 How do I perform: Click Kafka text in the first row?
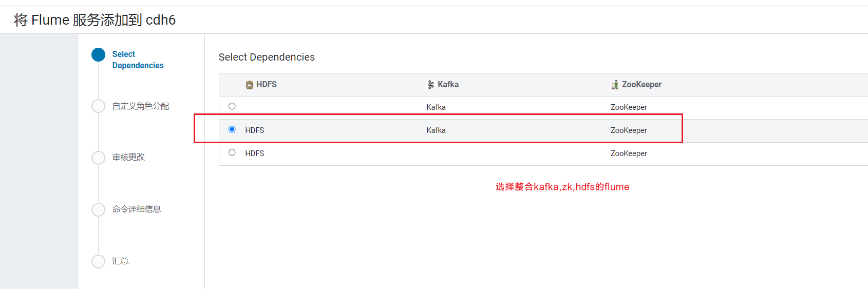[x=436, y=107]
